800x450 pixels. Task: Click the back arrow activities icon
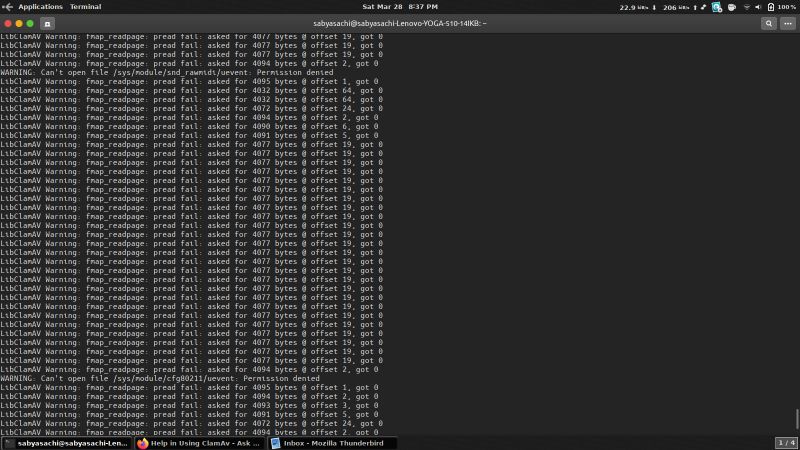coord(7,7)
